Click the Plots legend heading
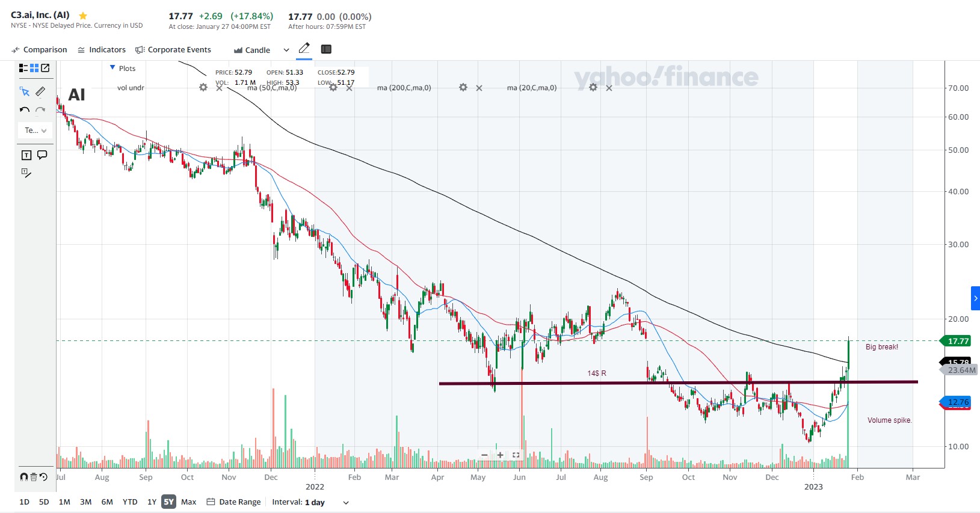 pyautogui.click(x=127, y=69)
